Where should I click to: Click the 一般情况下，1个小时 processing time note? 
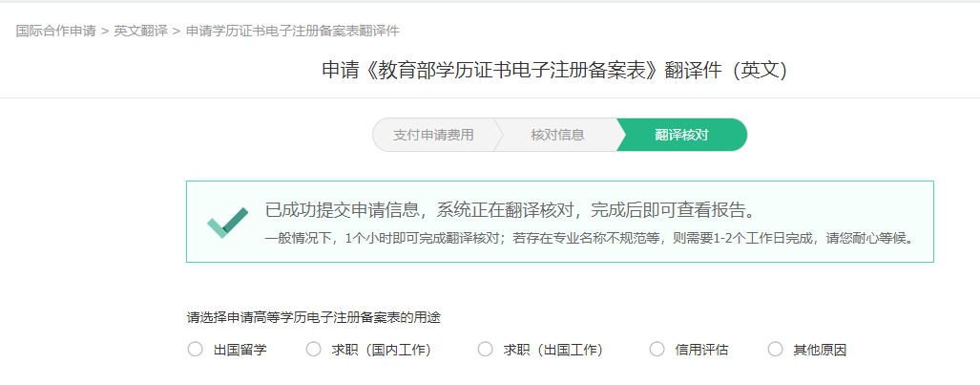590,239
